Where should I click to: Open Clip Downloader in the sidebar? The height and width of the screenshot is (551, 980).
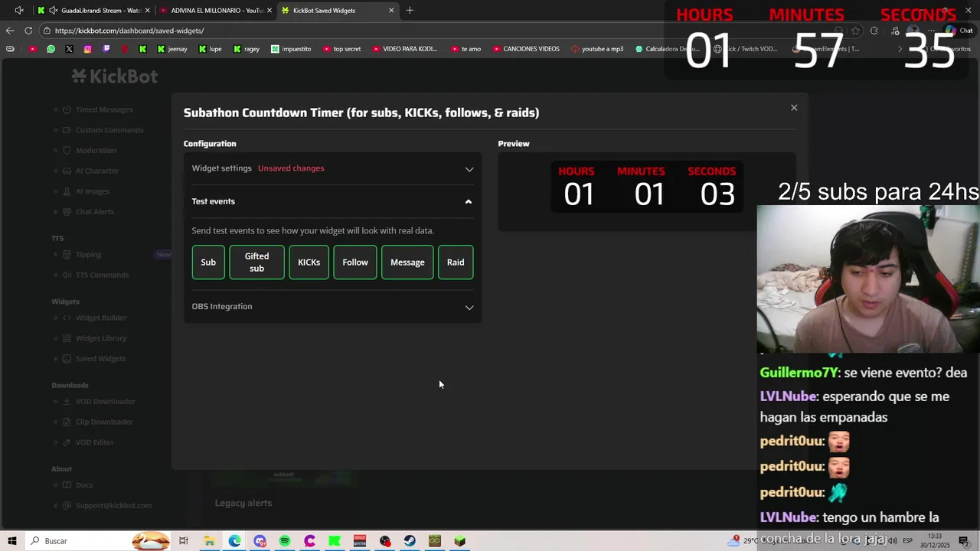pyautogui.click(x=104, y=422)
